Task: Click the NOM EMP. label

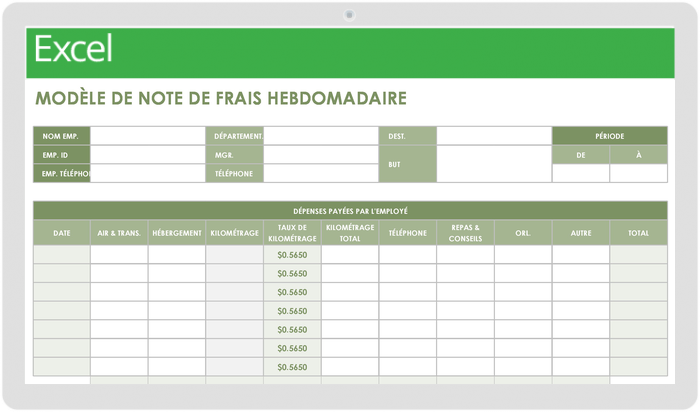Action: (x=60, y=136)
